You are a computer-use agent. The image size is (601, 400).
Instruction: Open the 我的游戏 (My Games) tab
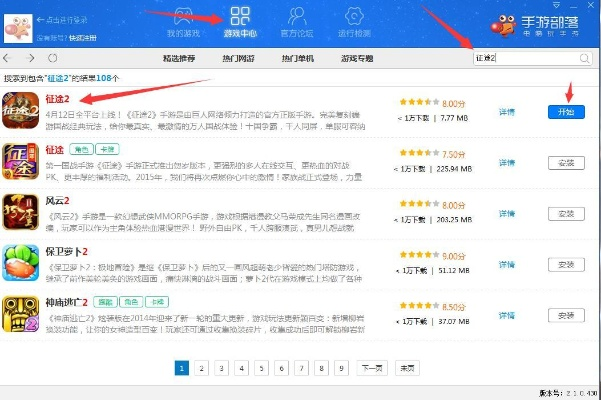(183, 23)
